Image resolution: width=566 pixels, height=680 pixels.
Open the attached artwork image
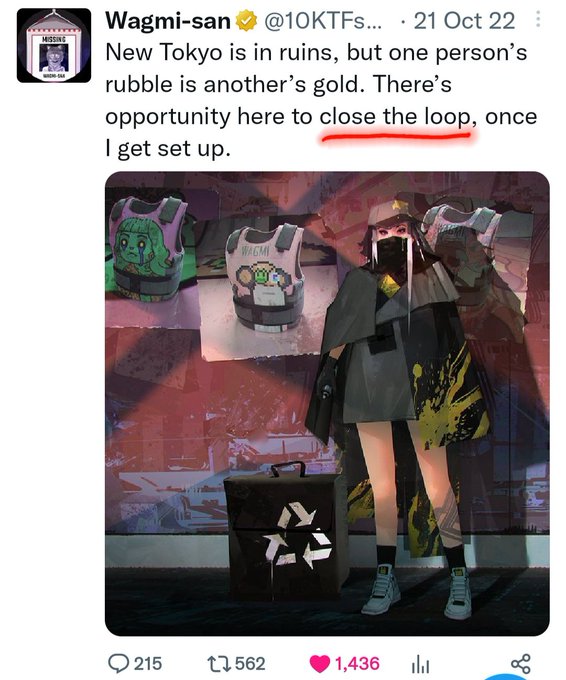pyautogui.click(x=327, y=403)
